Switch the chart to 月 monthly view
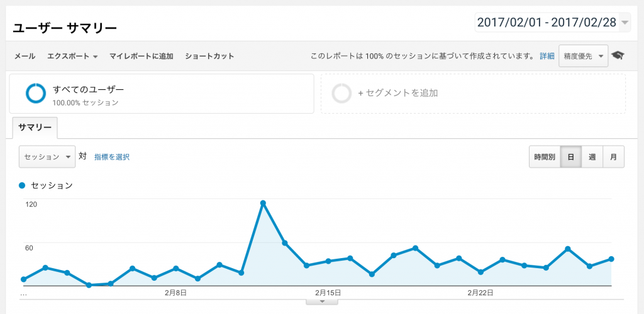Screen dimensions: 644x314 [x=613, y=157]
